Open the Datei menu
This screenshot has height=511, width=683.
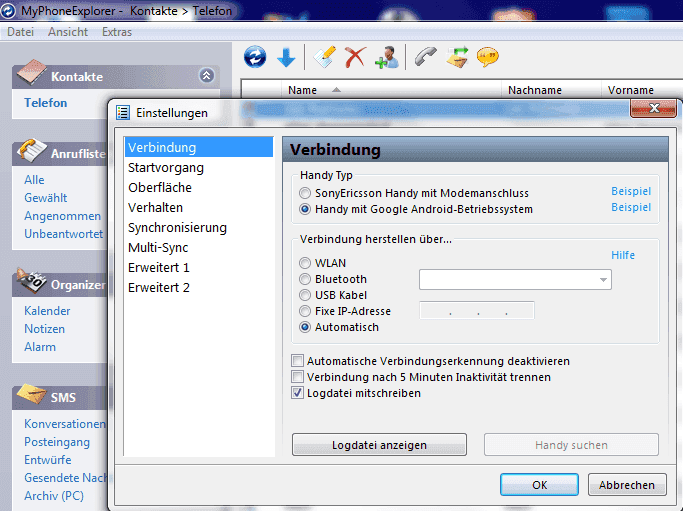[20, 32]
